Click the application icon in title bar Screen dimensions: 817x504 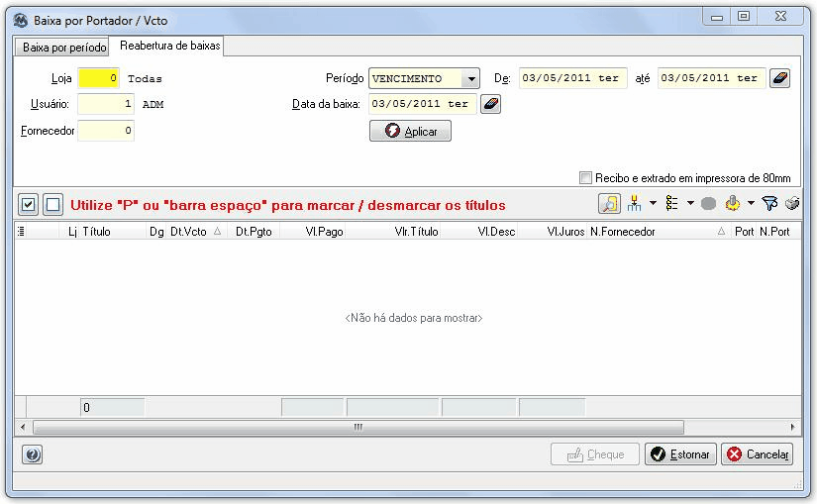[21, 21]
